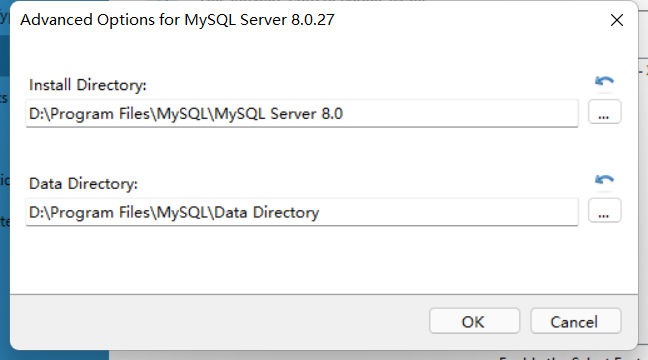Click the 'D:\' drive letter in Install Directory
This screenshot has height=360, width=648.
tap(39, 114)
